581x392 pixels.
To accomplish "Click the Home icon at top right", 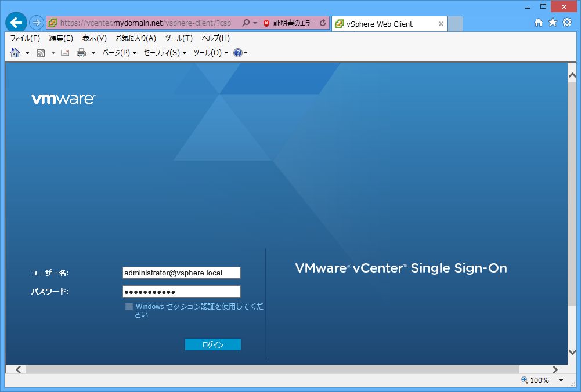I will point(539,23).
